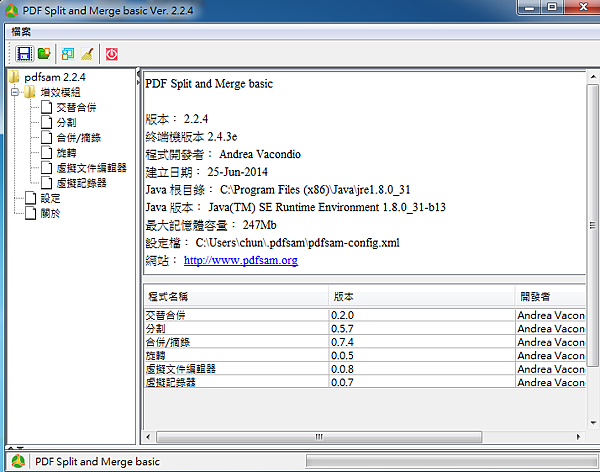The image size is (600, 472).
Task: Click the vertical scrollbar up arrow
Action: pos(593,77)
